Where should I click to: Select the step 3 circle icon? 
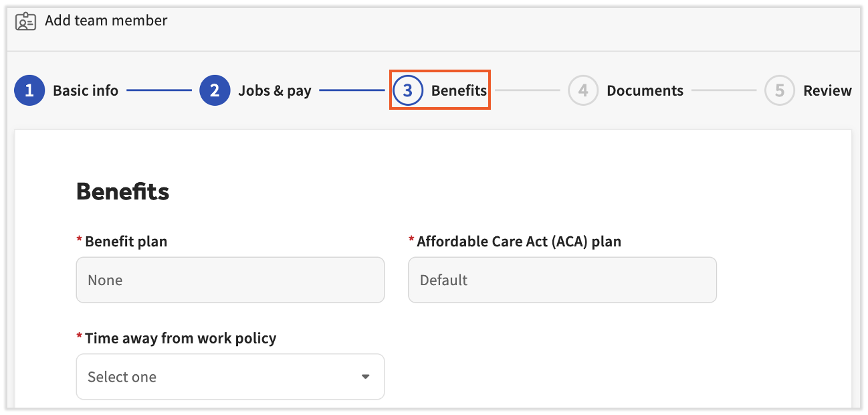point(408,90)
